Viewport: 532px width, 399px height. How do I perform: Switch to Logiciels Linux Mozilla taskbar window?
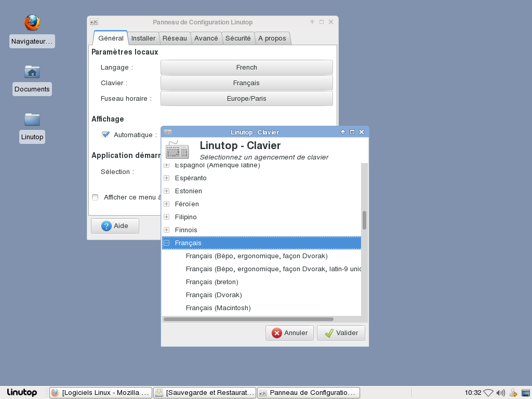(x=101, y=393)
